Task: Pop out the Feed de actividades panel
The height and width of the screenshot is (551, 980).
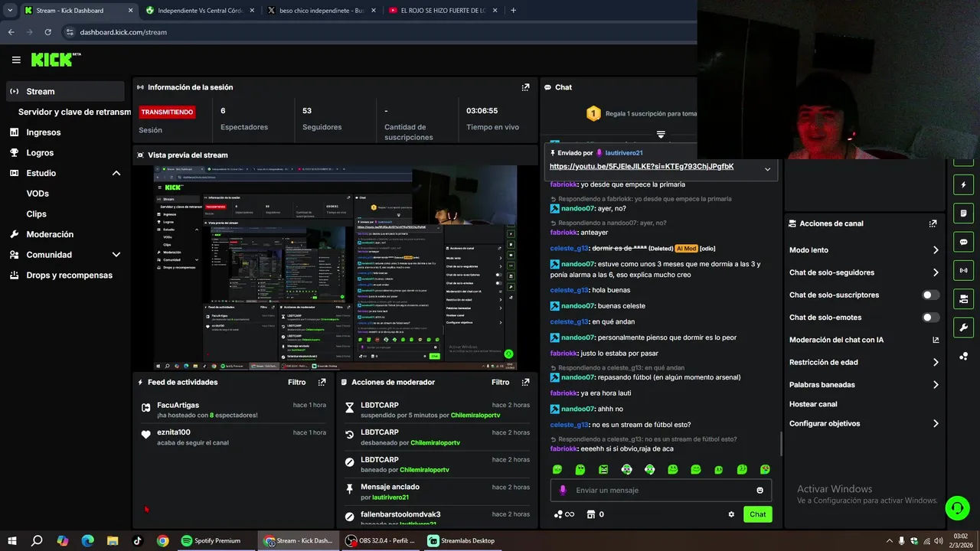Action: (x=322, y=382)
